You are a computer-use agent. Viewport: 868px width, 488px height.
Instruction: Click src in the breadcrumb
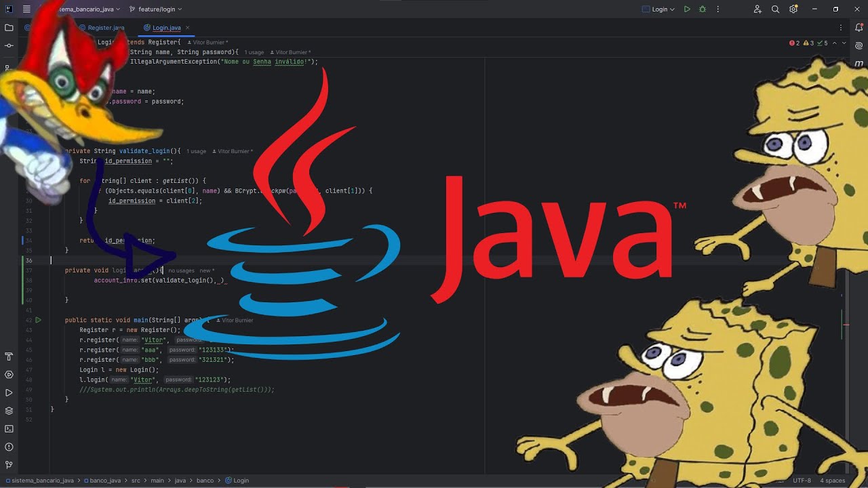coord(136,481)
